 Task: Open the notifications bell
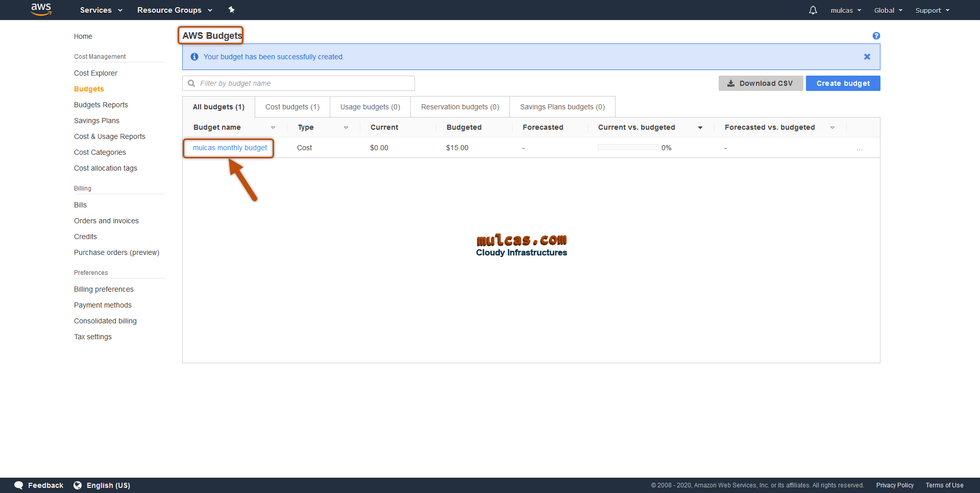[813, 10]
